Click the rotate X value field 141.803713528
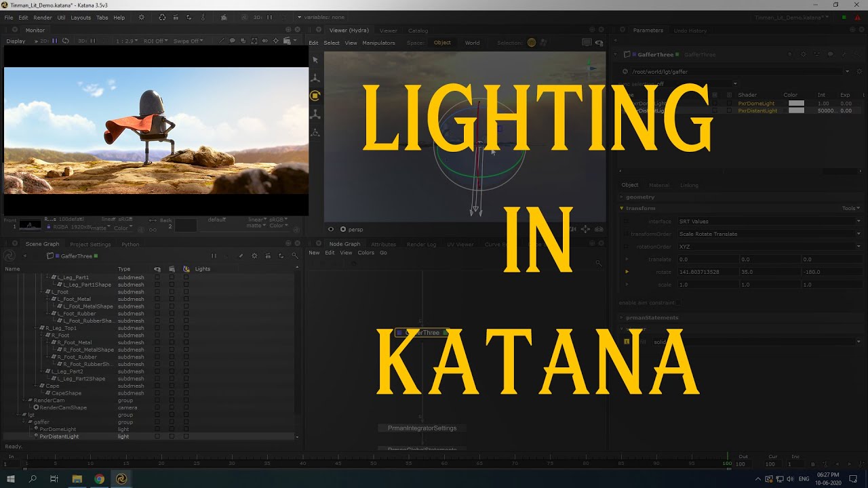868x488 pixels. 707,272
